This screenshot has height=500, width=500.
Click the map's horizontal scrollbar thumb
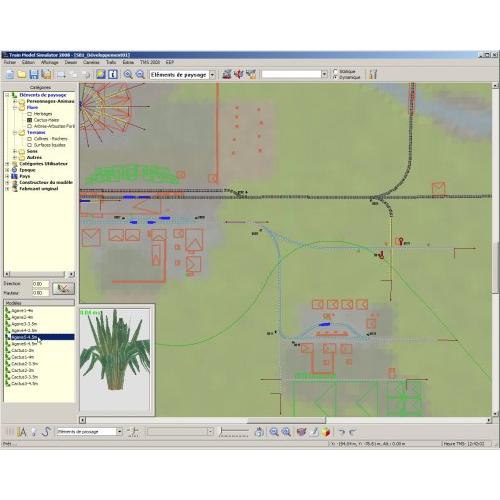click(286, 420)
